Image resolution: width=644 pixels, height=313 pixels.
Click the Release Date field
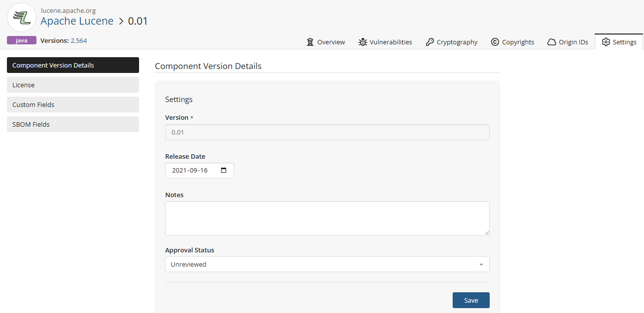pyautogui.click(x=200, y=171)
